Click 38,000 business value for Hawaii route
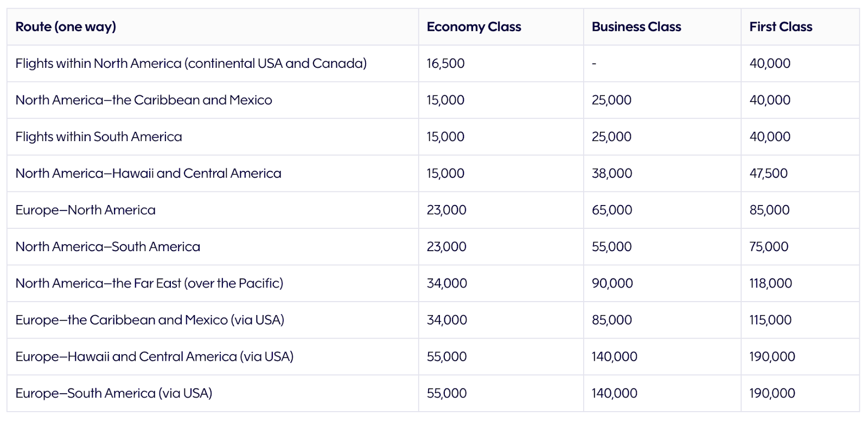This screenshot has height=422, width=868. coord(612,174)
